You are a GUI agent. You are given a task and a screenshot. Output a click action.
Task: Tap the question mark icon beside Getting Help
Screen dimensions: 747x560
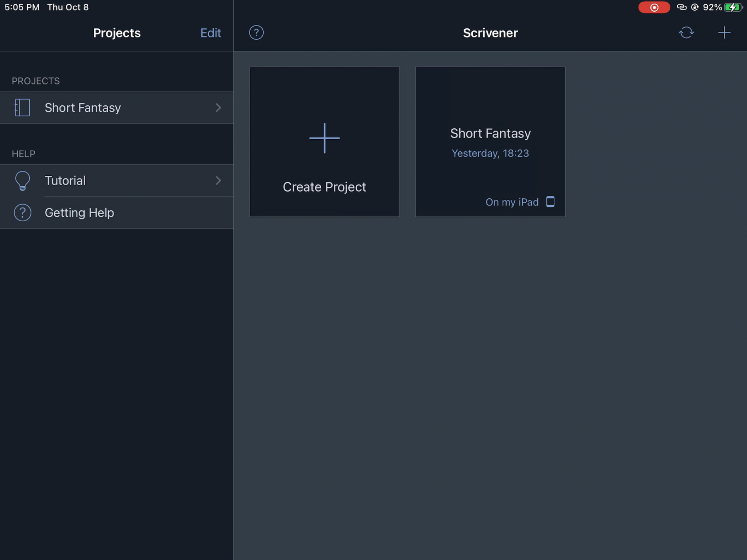click(x=22, y=213)
